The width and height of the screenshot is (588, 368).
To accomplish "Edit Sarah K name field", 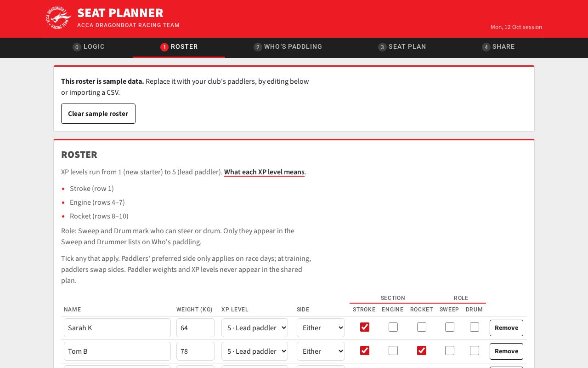I will click(117, 328).
